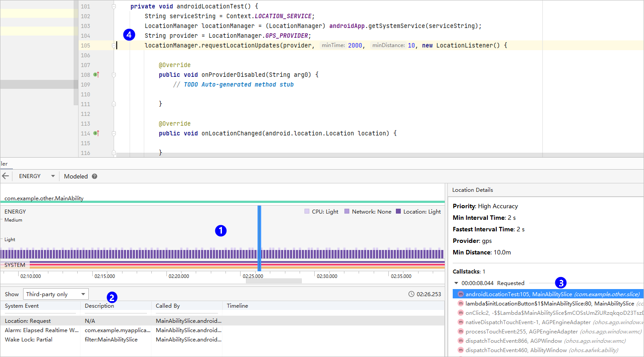Open the ENERGY profiler dropdown
The image size is (644, 357).
click(x=36, y=176)
